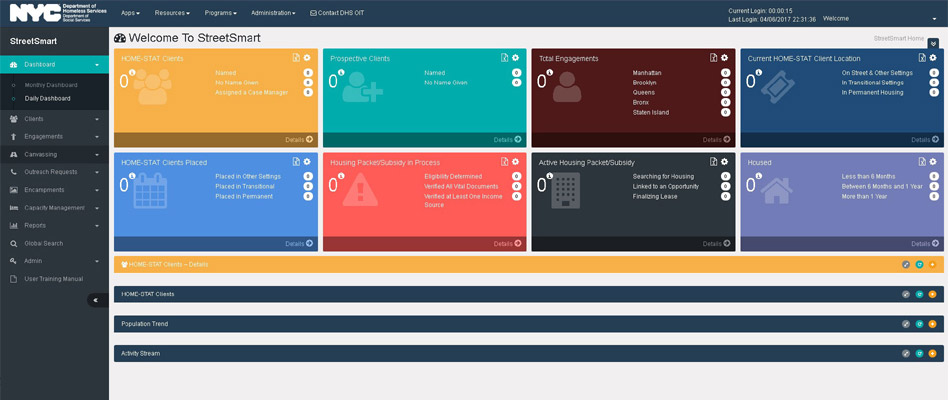Click Contact DHS OIT link
This screenshot has height=400, width=950.
pyautogui.click(x=337, y=13)
